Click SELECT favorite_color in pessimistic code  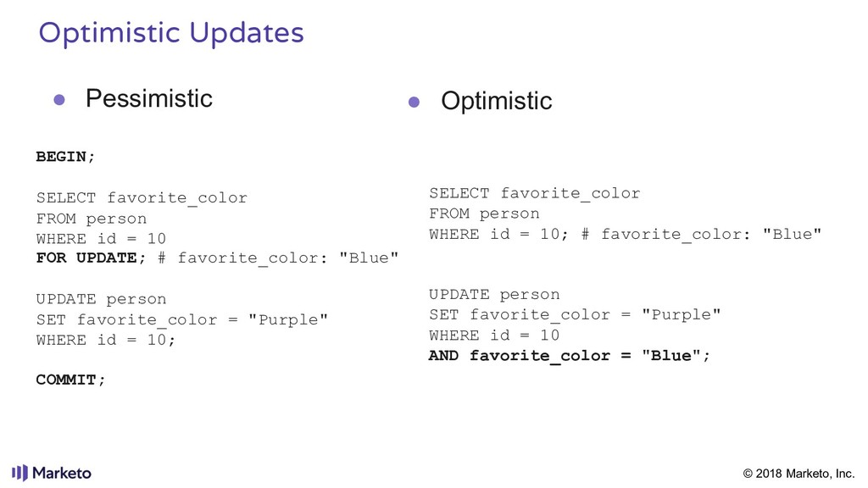(x=142, y=198)
